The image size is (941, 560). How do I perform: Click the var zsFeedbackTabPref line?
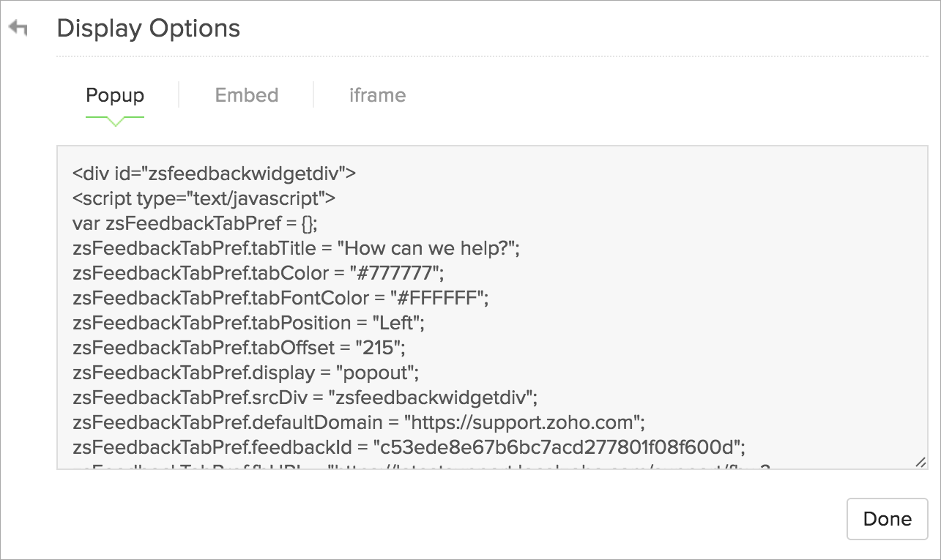(194, 223)
